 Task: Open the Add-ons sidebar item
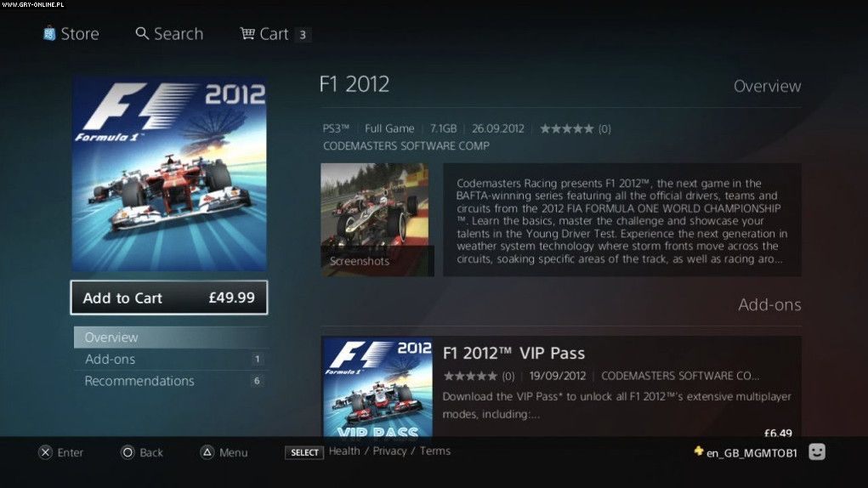(x=171, y=359)
